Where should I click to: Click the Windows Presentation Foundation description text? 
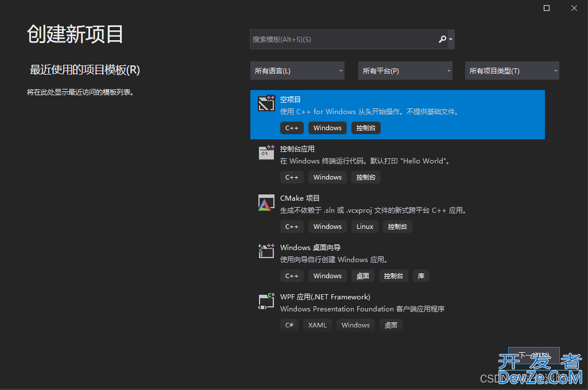click(x=362, y=309)
